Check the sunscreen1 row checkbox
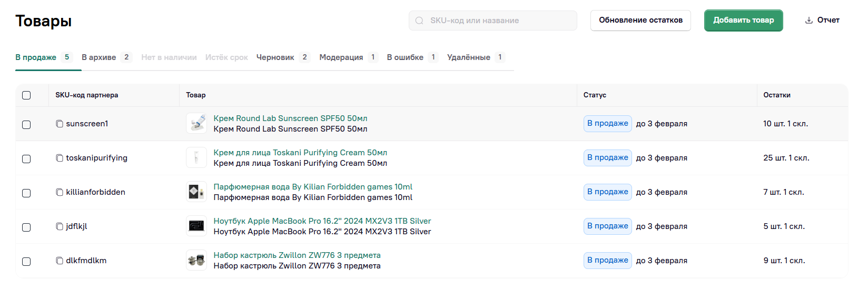 [26, 125]
